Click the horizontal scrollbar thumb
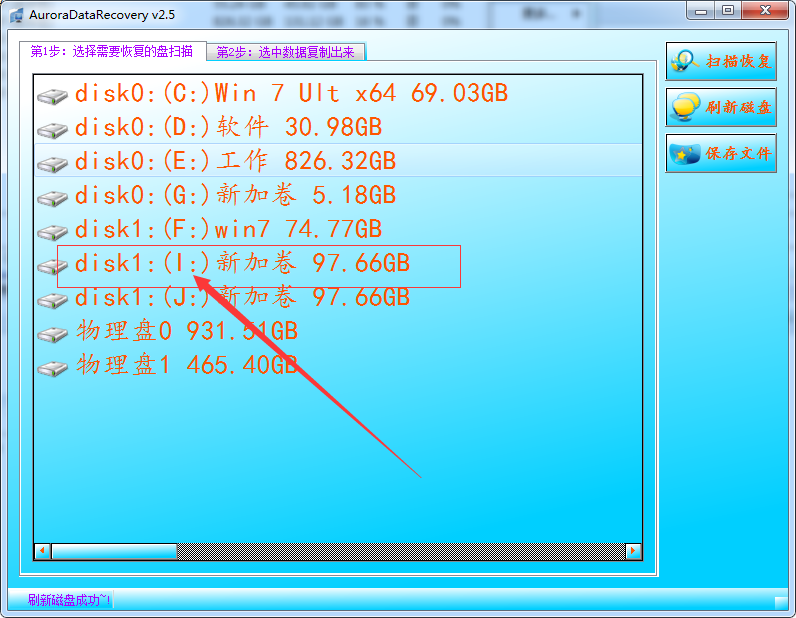796x618 pixels. pyautogui.click(x=114, y=551)
